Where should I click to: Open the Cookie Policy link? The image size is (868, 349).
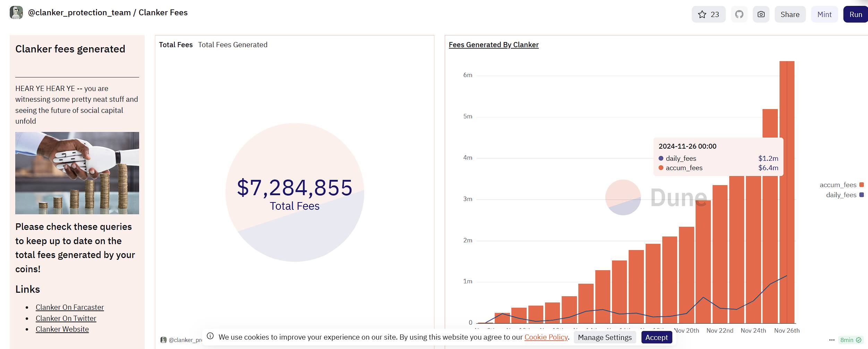click(546, 337)
